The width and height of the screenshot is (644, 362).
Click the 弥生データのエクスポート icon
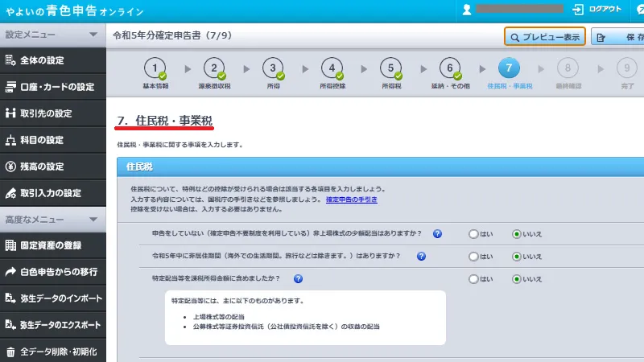(10, 325)
